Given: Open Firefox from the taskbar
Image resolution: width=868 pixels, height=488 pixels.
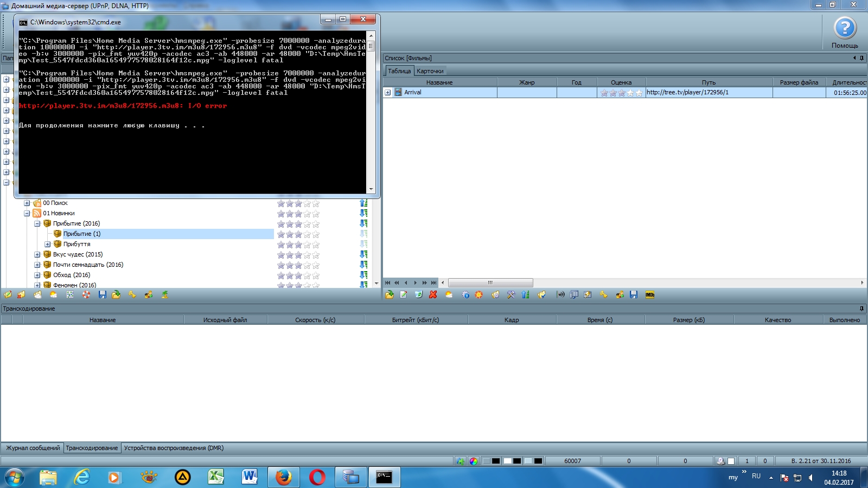Looking at the screenshot, I should pos(283,477).
